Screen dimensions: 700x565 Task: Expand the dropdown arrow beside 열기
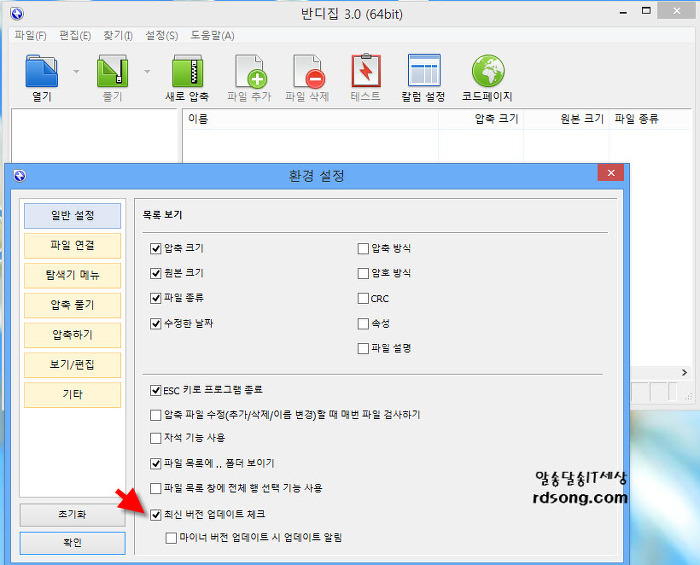coord(77,72)
